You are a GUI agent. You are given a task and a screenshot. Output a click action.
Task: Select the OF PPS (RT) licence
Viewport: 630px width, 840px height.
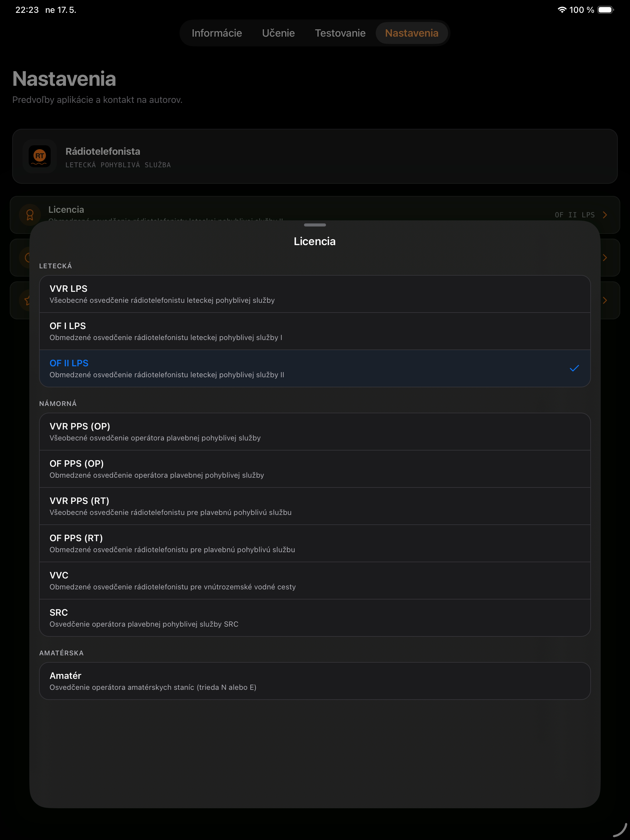pos(315,543)
